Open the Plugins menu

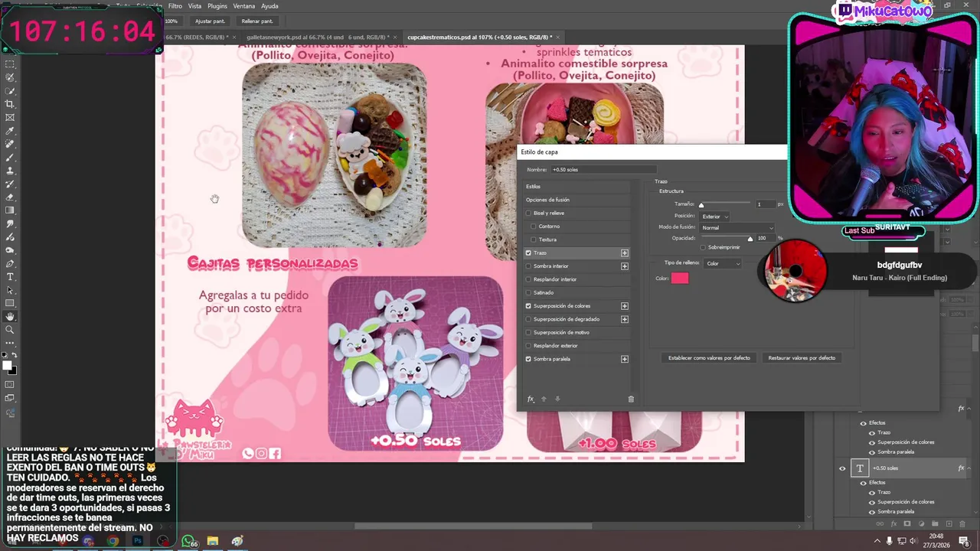217,6
